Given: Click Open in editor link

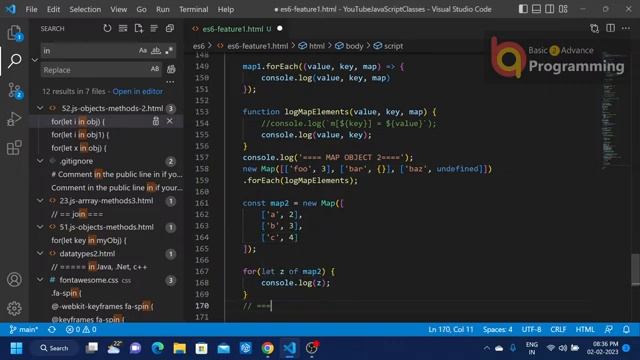Looking at the screenshot, I should [x=138, y=91].
